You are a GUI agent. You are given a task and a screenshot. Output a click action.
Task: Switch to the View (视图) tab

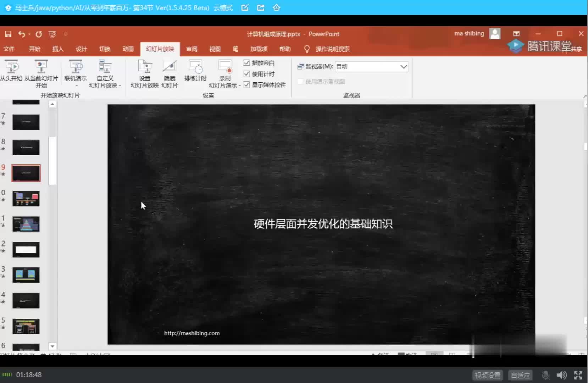[x=215, y=49]
